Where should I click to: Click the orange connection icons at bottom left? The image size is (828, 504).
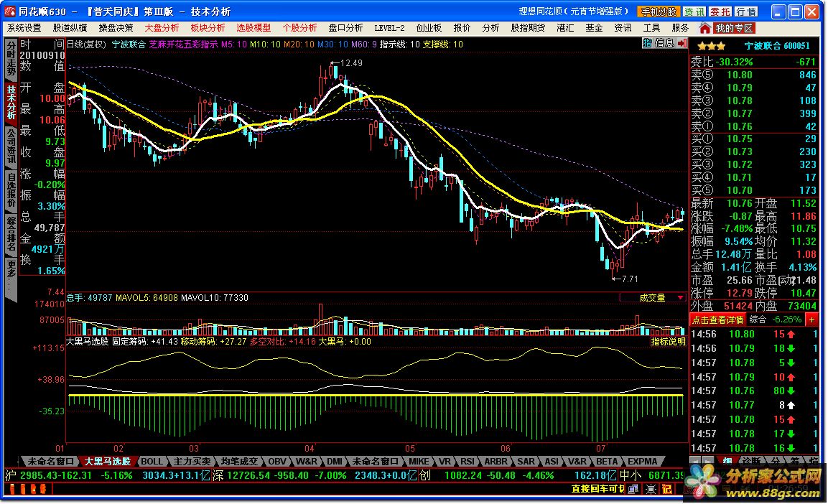pyautogui.click(x=27, y=489)
